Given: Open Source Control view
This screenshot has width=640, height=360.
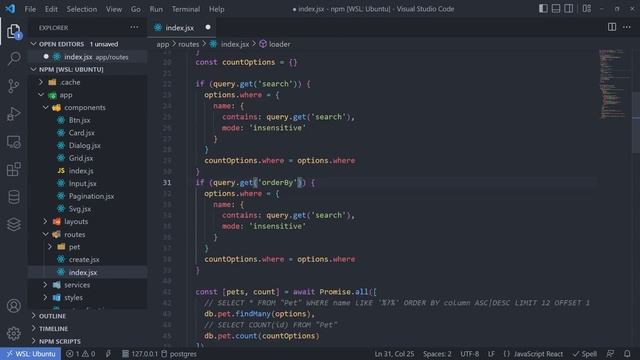Looking at the screenshot, I should pyautogui.click(x=13, y=86).
